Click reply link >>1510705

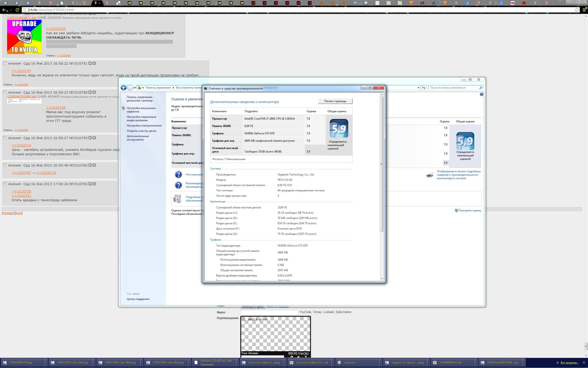tap(56, 29)
